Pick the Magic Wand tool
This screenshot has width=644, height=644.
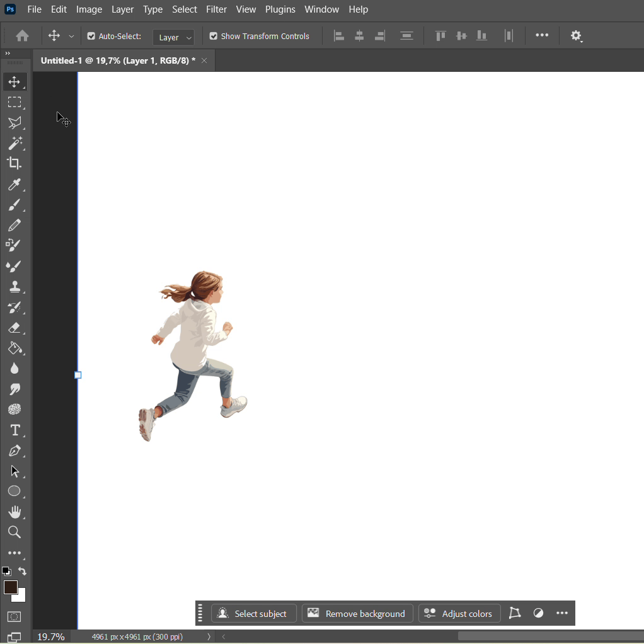click(x=14, y=143)
